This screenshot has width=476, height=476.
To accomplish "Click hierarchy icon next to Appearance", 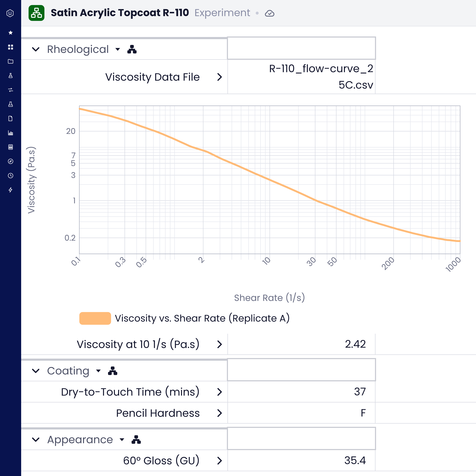I will coord(136,440).
